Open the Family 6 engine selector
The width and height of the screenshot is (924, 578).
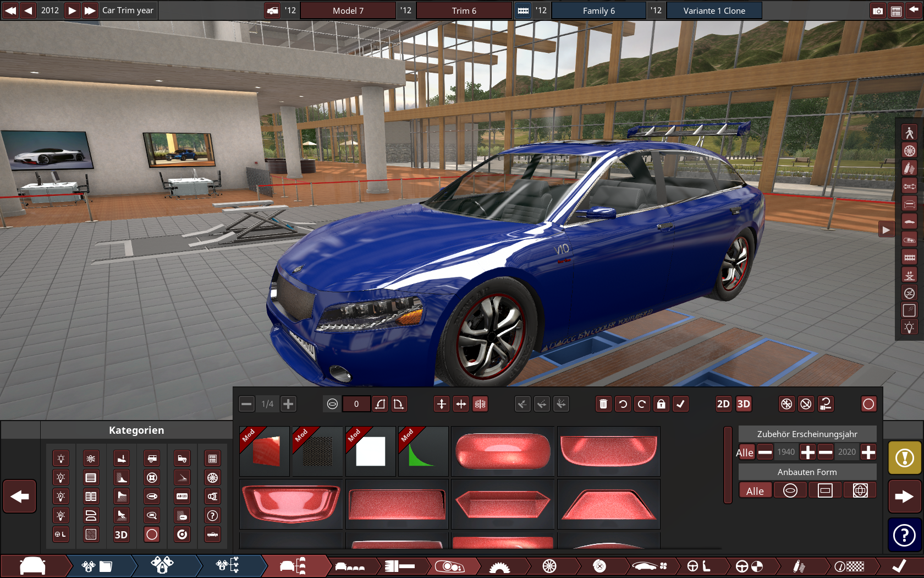[x=599, y=10]
